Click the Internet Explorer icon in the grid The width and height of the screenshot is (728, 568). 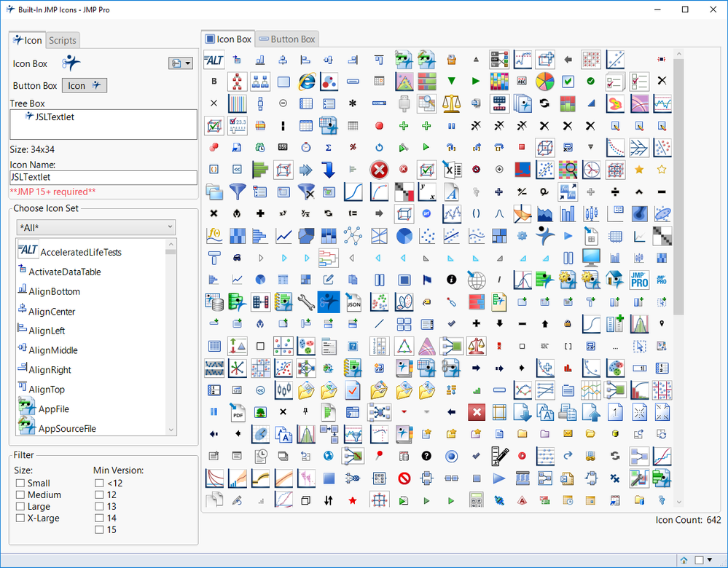[306, 81]
